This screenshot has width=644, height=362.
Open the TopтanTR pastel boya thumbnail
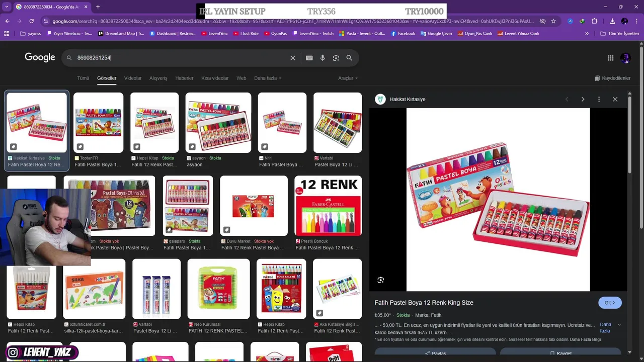point(98,123)
